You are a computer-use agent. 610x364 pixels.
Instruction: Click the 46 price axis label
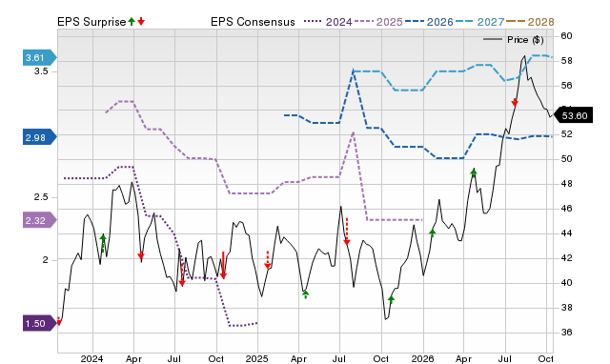coord(566,209)
